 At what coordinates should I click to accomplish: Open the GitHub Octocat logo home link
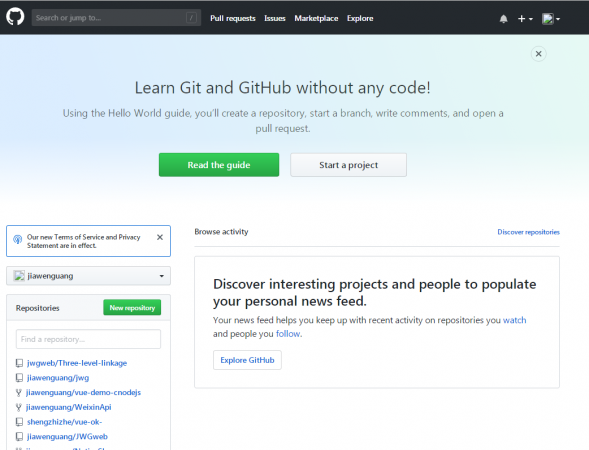pos(15,17)
